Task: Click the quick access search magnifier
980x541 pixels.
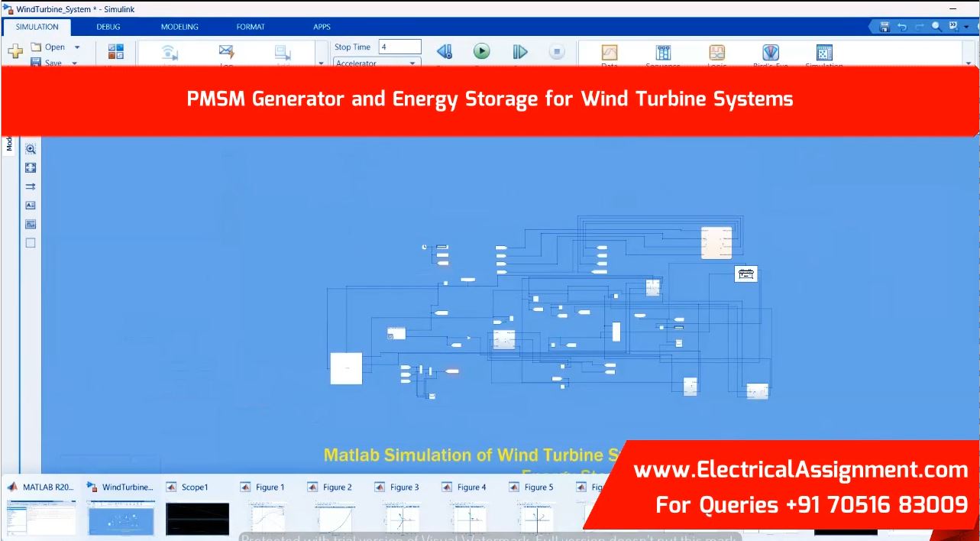Action: 936,26
